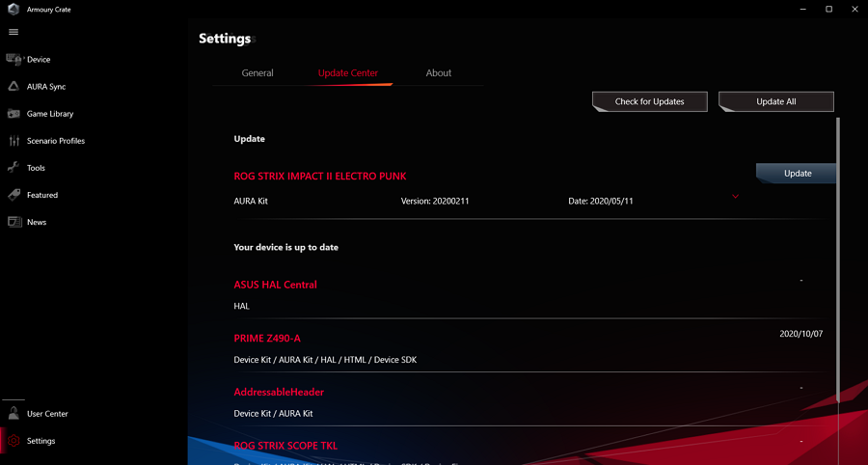Click the Update All button
Screen dimensions: 868x465
click(776, 102)
